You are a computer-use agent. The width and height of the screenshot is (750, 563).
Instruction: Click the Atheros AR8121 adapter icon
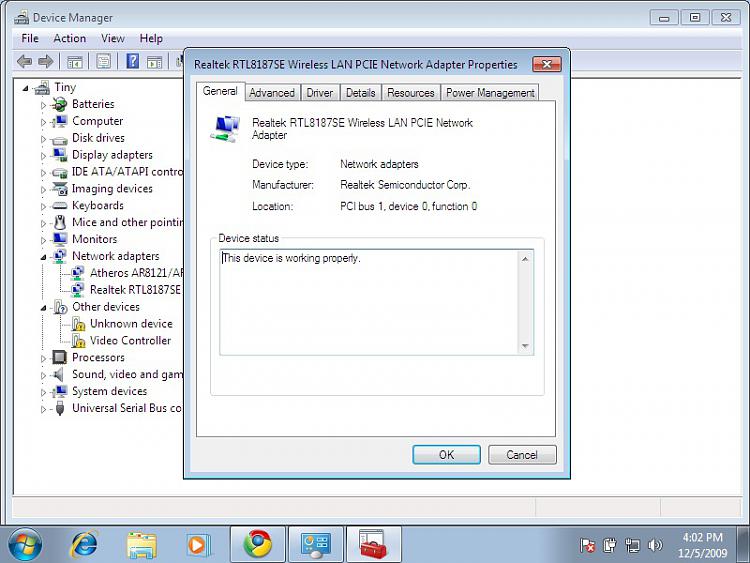[77, 273]
